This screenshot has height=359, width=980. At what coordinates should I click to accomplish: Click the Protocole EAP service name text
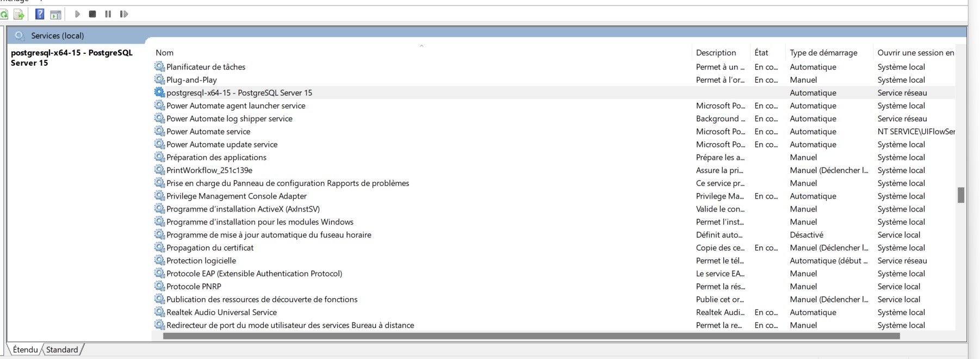pyautogui.click(x=254, y=274)
